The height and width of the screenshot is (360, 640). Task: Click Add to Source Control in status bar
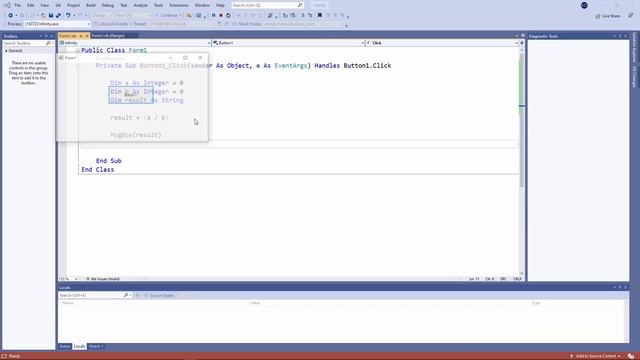[596, 356]
